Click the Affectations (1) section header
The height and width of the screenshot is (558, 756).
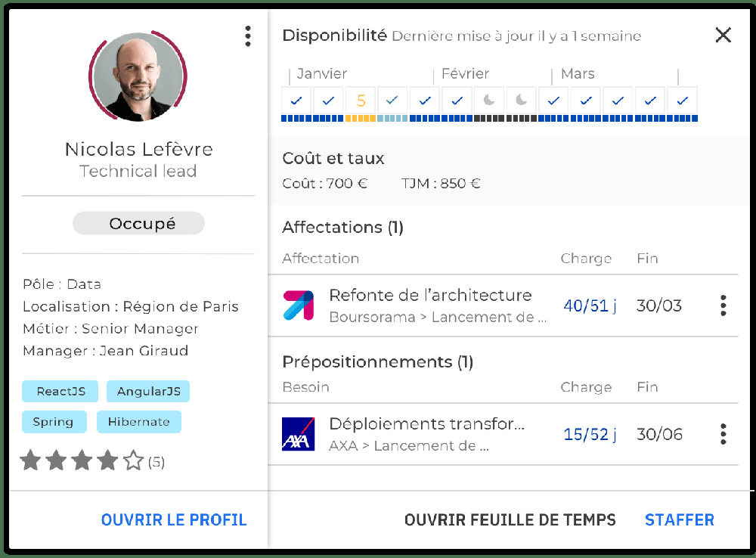tap(342, 227)
